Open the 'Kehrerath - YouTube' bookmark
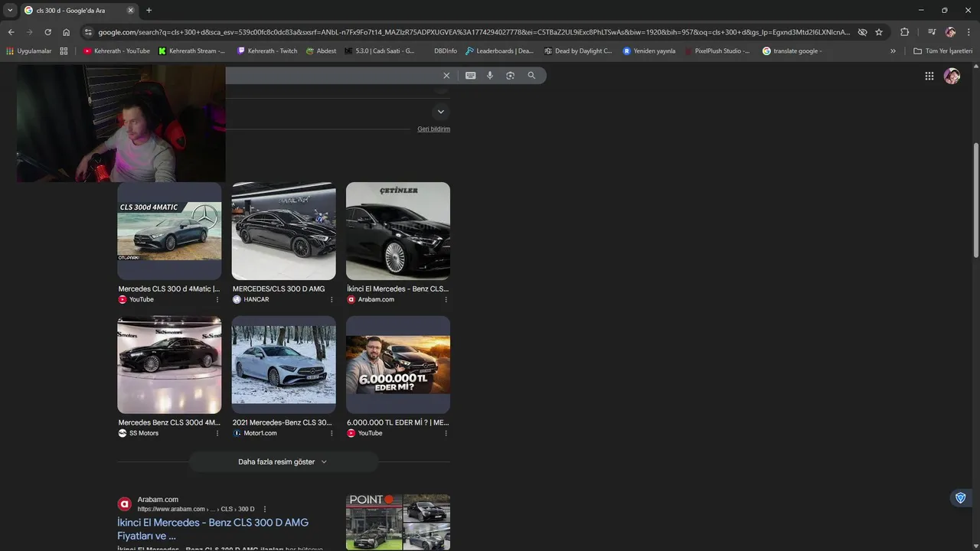 tap(116, 51)
